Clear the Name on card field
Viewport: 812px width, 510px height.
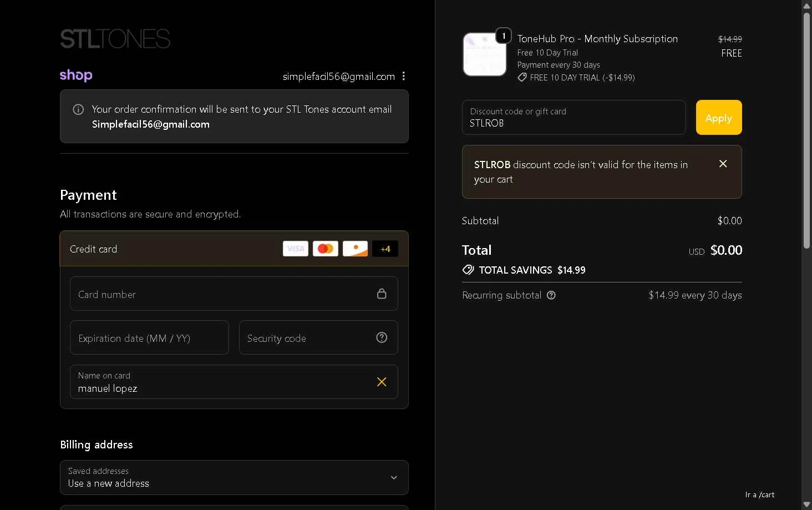[382, 382]
